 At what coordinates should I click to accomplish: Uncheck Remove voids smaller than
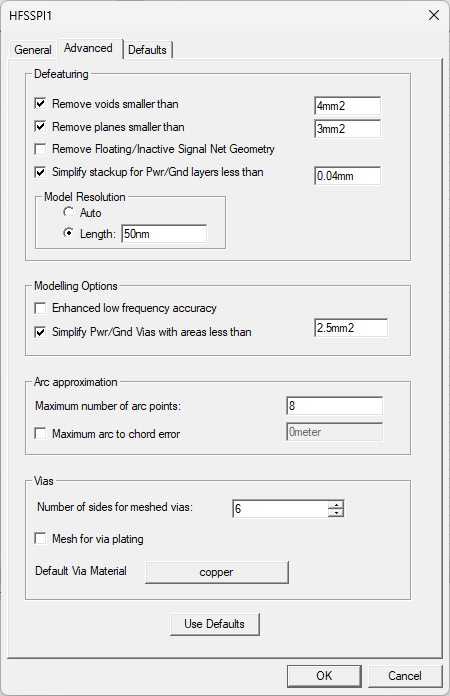40,104
